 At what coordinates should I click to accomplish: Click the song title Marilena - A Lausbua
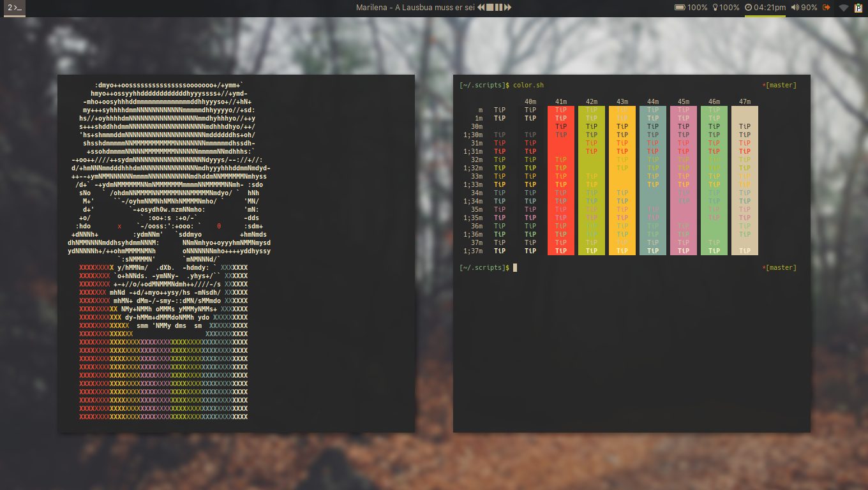pos(415,8)
